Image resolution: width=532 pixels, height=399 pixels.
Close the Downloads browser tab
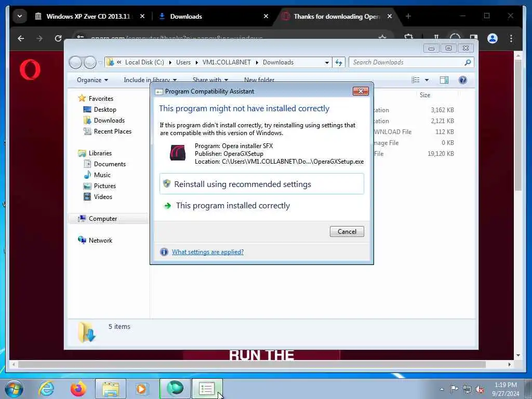click(x=266, y=16)
